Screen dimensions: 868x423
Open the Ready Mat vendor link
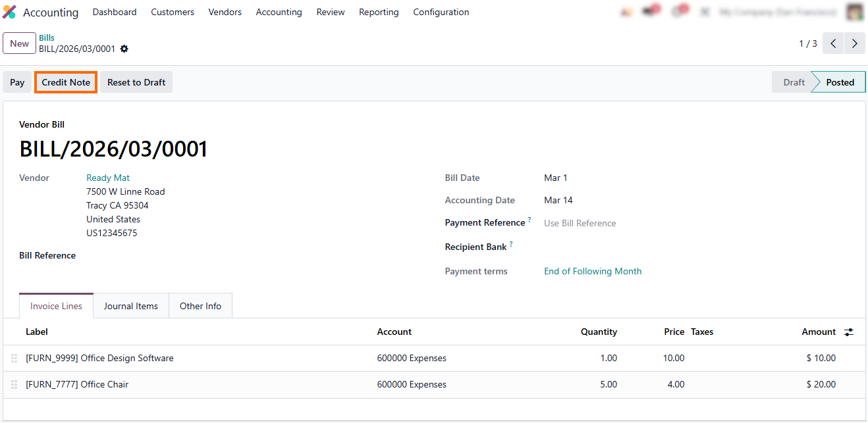(x=108, y=178)
